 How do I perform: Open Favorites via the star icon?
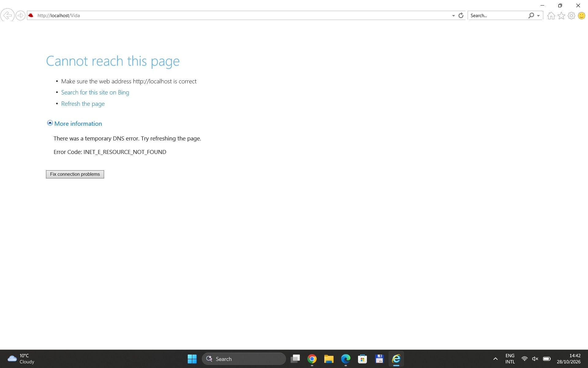[x=561, y=16]
